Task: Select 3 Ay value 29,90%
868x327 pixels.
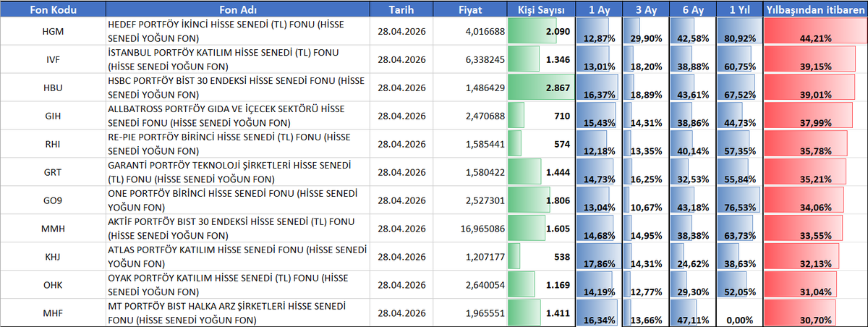Action: 644,31
